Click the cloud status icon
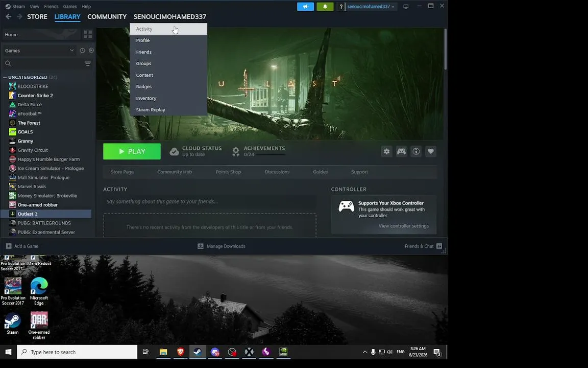 tap(174, 151)
